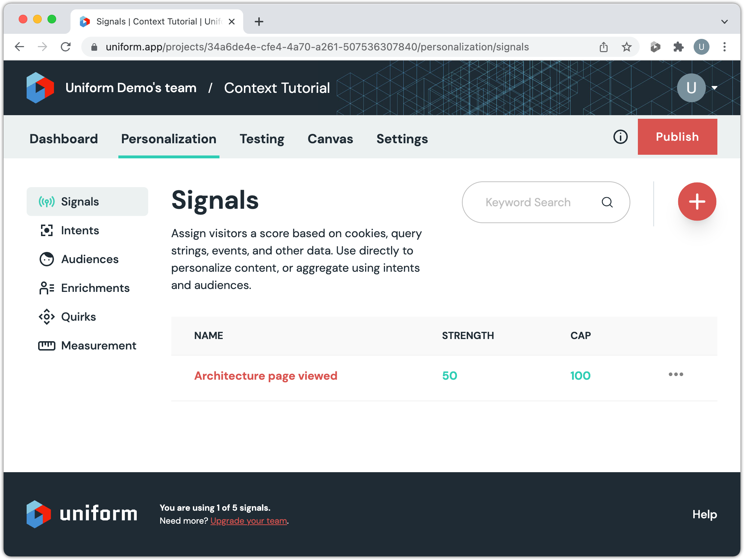The image size is (744, 560).
Task: Click the Help link in the footer
Action: point(704,514)
